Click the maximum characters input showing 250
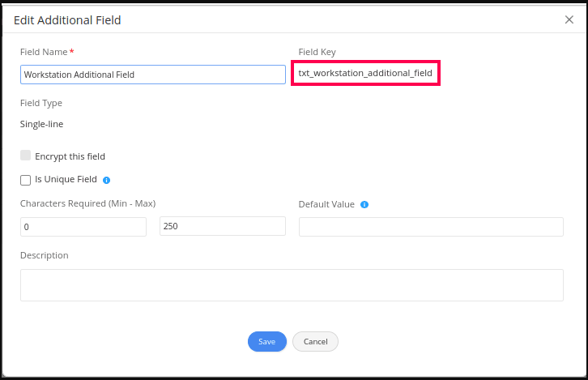The height and width of the screenshot is (380, 588). click(223, 226)
